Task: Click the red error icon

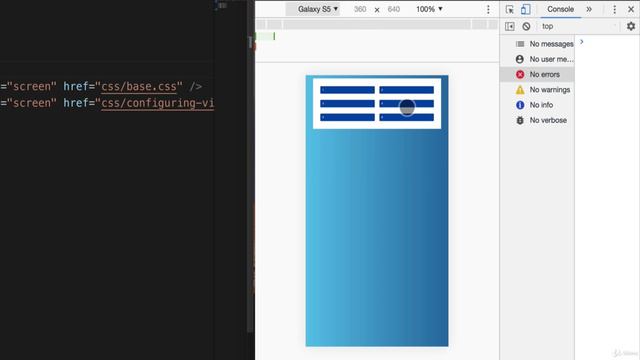Action: (x=520, y=74)
